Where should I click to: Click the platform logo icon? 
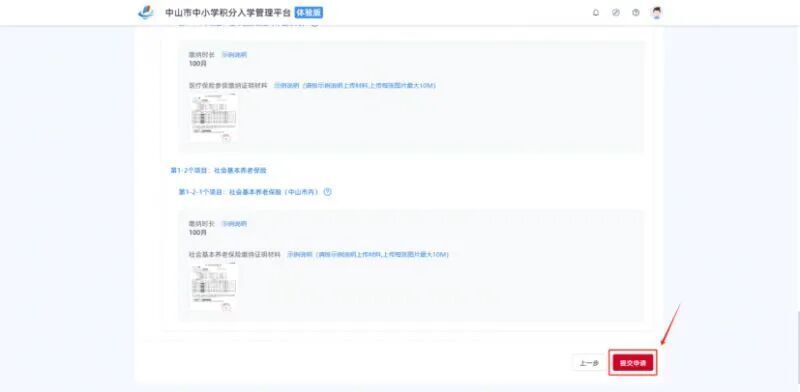click(146, 12)
